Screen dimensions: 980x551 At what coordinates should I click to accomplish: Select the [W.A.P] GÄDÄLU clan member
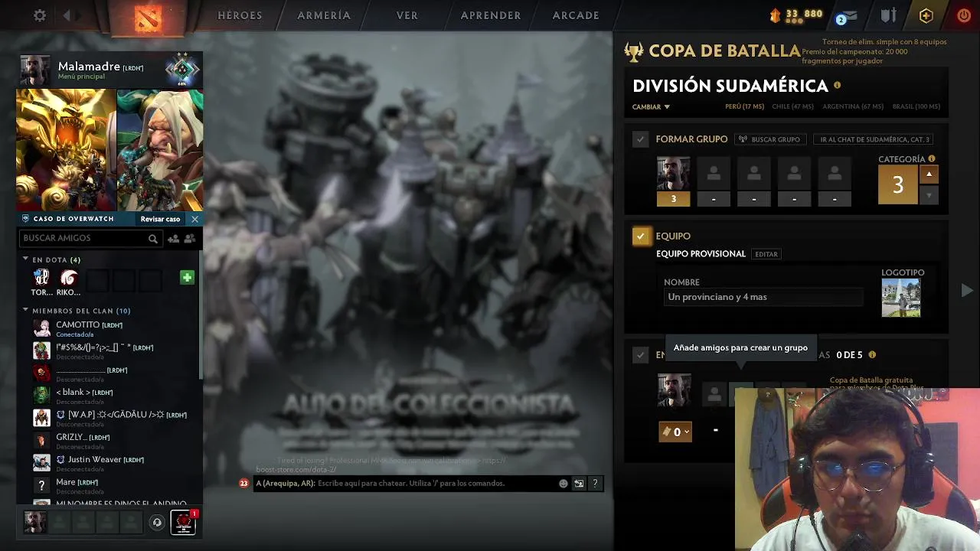tap(109, 418)
